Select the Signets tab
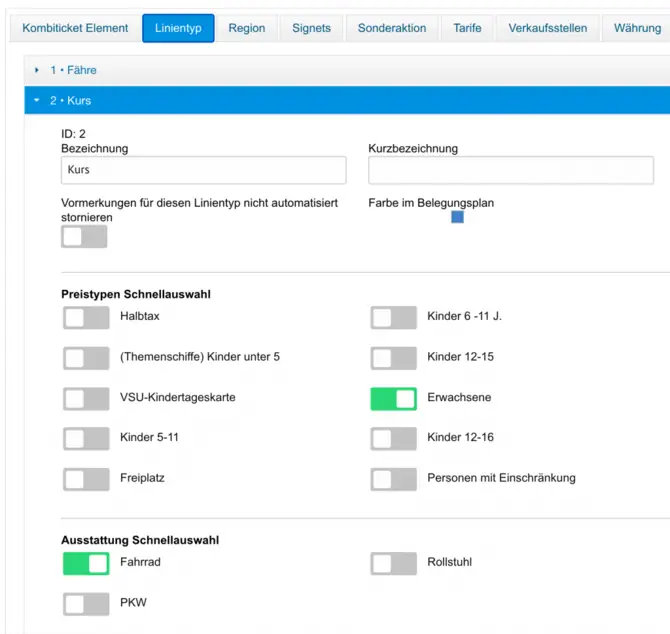Screen dimensions: 670x634 [311, 28]
